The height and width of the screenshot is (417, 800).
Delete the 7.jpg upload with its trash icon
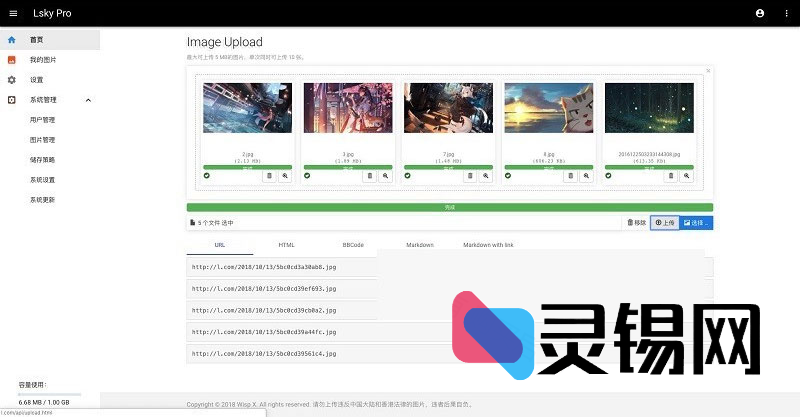[470, 176]
